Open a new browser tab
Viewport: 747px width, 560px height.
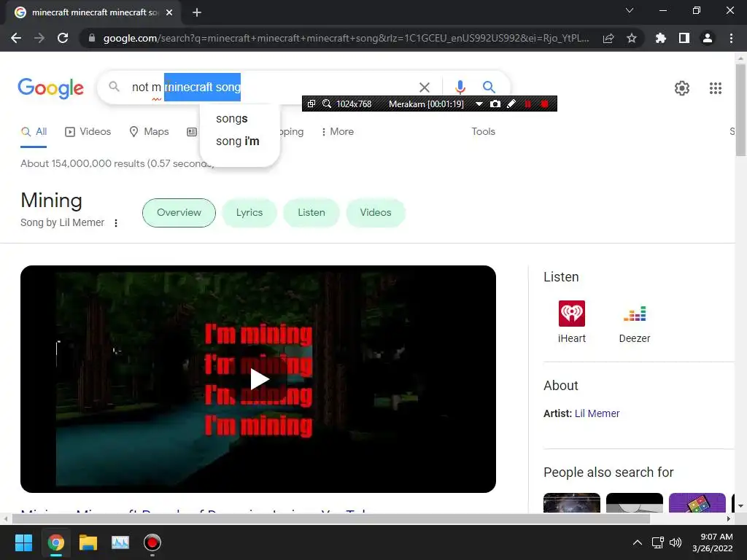(197, 12)
